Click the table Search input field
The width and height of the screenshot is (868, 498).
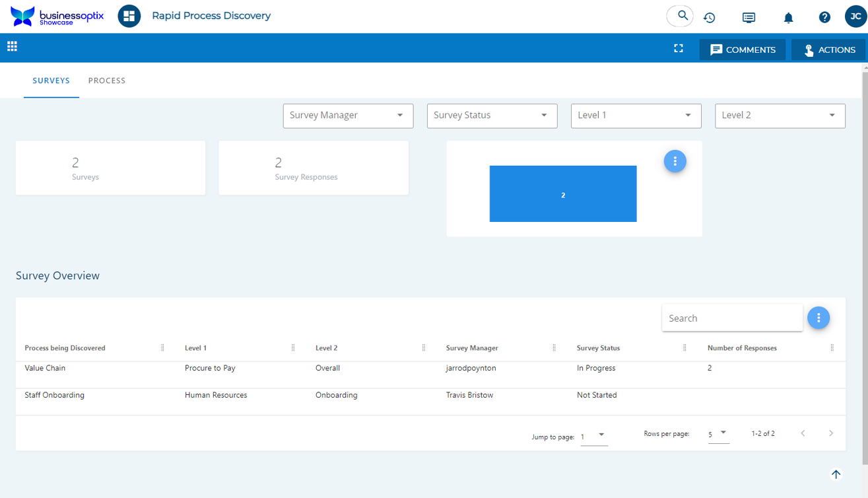(731, 318)
